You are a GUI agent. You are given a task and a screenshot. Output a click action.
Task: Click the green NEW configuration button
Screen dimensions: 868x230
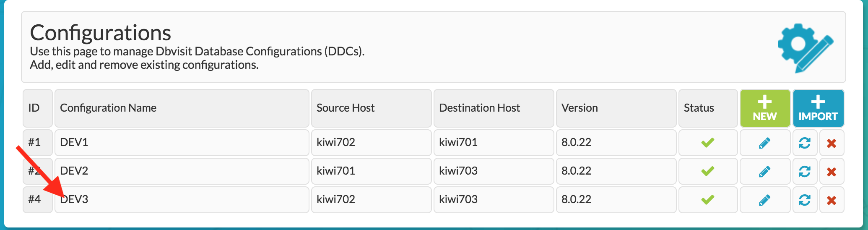pyautogui.click(x=765, y=108)
